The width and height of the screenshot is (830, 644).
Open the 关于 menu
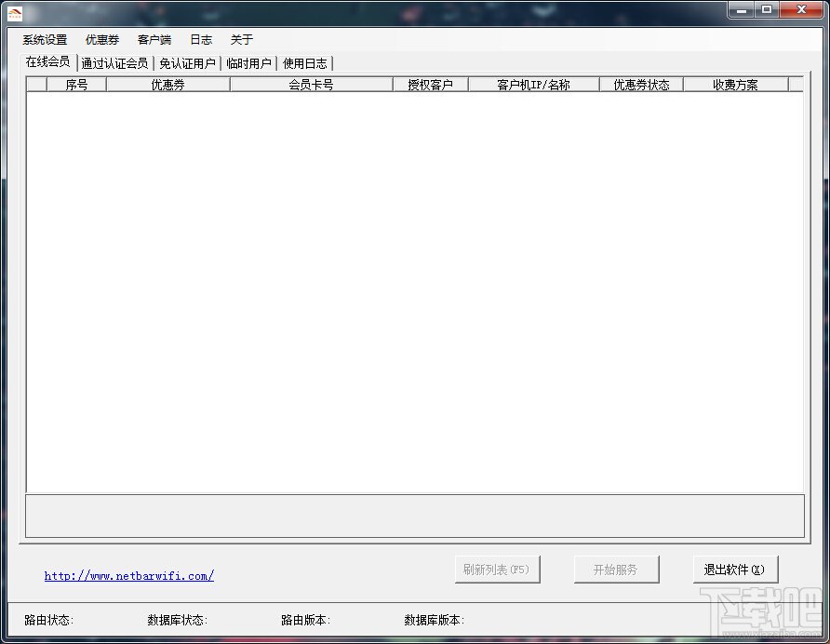click(x=242, y=40)
